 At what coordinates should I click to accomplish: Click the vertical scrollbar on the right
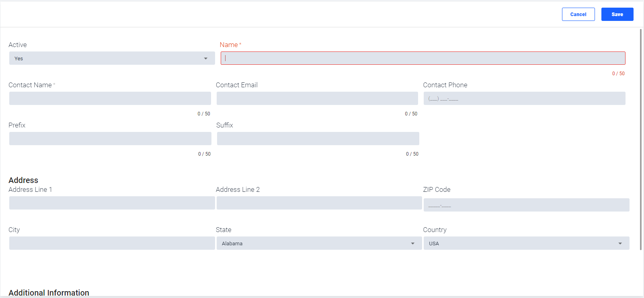pyautogui.click(x=641, y=139)
